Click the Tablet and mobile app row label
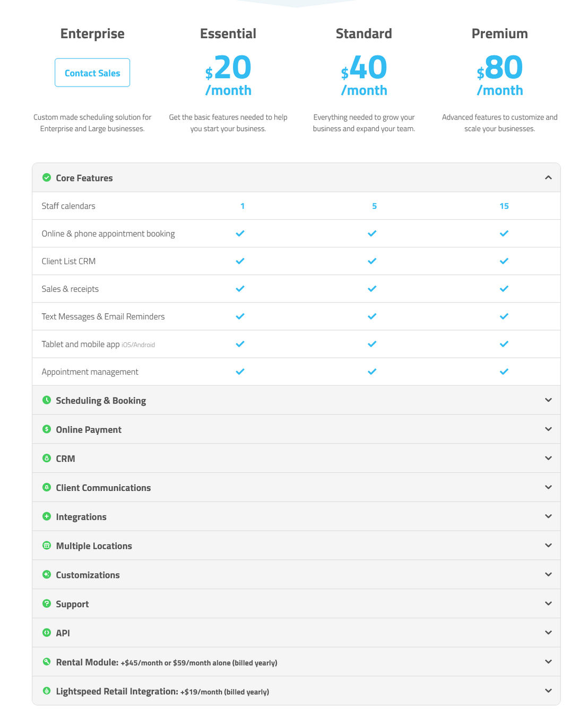Viewport: 588px width, 716px height. click(98, 344)
